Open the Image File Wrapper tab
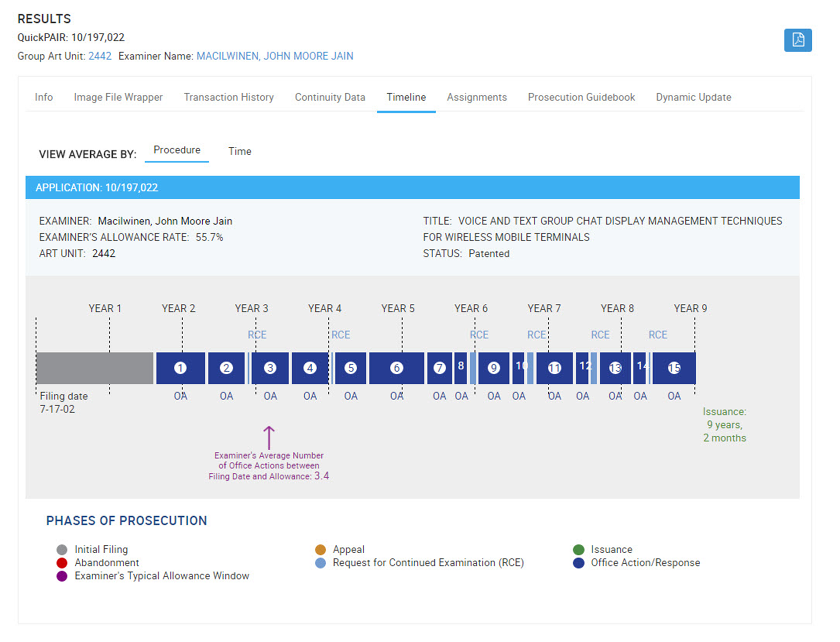Screen dimensions: 840x642 (x=118, y=97)
